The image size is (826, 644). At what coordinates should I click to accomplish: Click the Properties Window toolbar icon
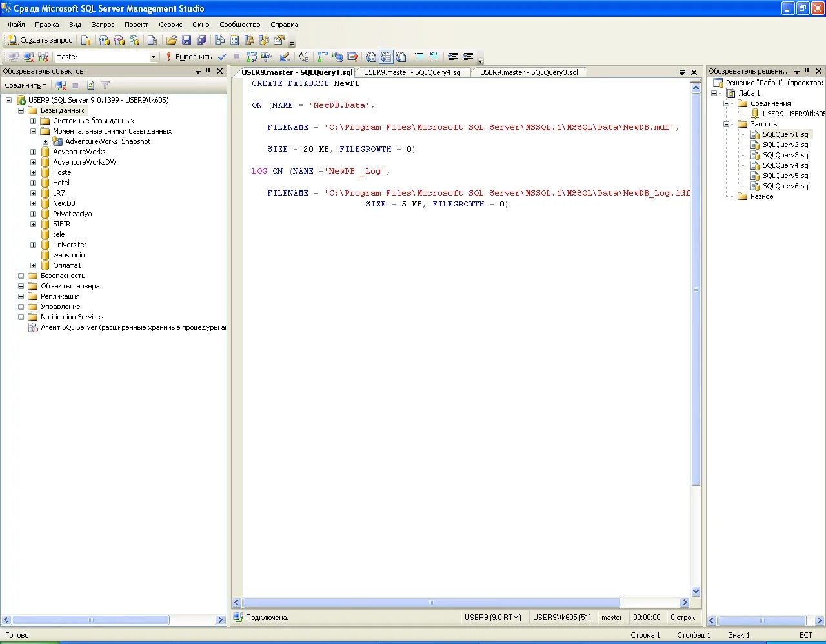[279, 40]
